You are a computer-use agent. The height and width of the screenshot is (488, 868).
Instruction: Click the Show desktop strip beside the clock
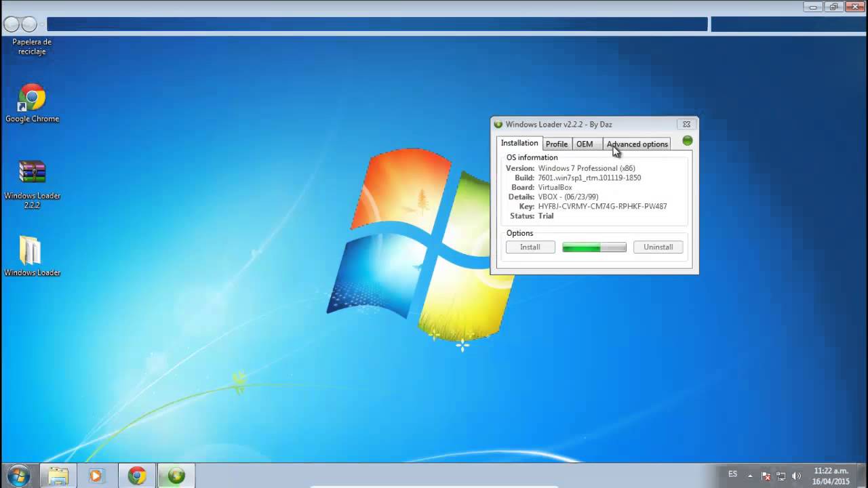click(863, 476)
